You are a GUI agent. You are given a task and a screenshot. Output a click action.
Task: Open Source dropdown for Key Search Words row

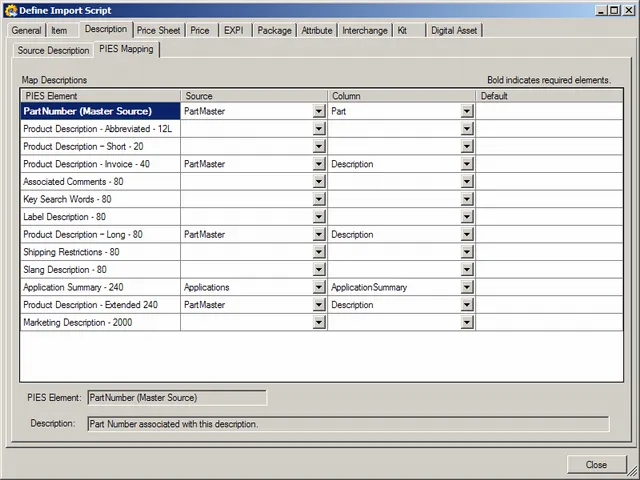pyautogui.click(x=320, y=200)
